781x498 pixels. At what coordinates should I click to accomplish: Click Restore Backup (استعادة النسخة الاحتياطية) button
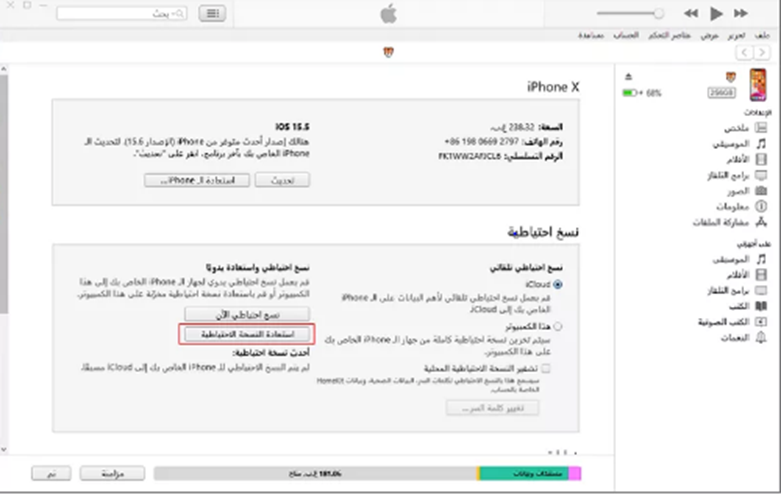pyautogui.click(x=246, y=333)
